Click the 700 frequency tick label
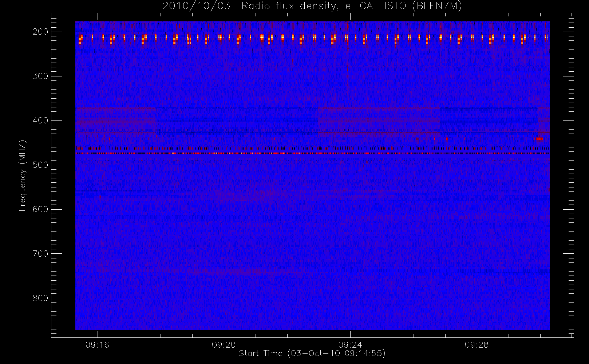 [40, 254]
